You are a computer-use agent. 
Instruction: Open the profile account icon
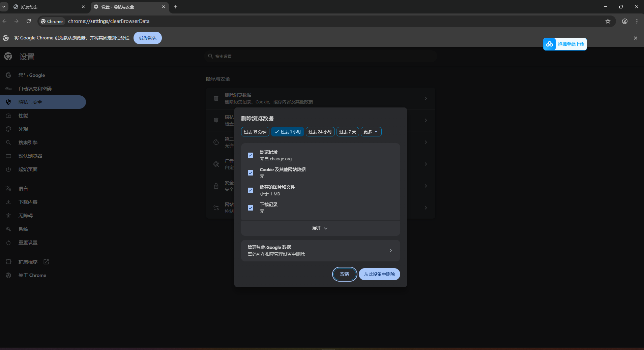pyautogui.click(x=624, y=21)
